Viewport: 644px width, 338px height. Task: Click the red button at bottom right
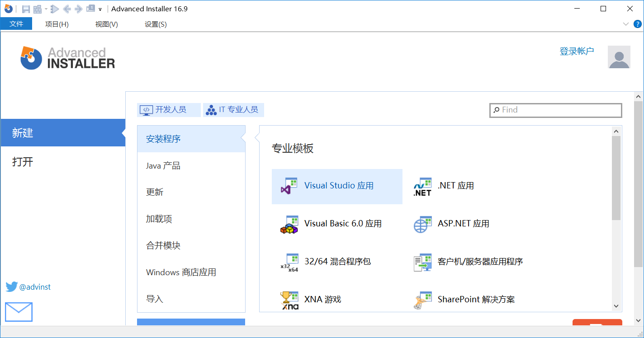point(597,322)
